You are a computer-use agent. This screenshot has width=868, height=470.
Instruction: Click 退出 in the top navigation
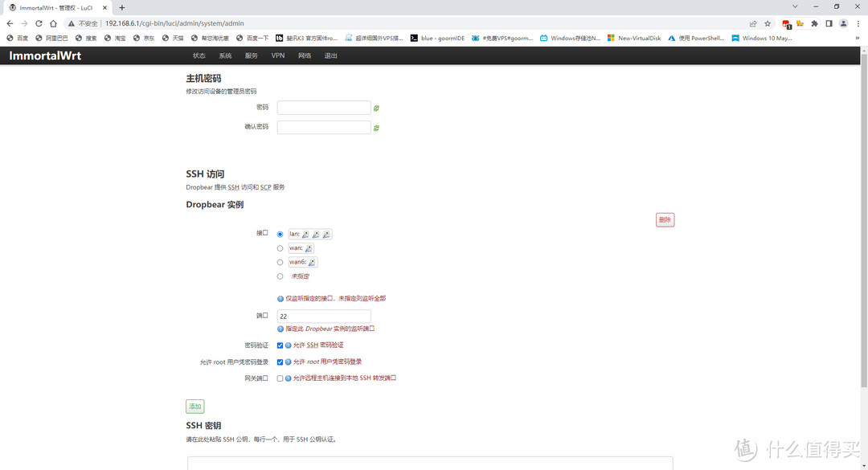(330, 55)
